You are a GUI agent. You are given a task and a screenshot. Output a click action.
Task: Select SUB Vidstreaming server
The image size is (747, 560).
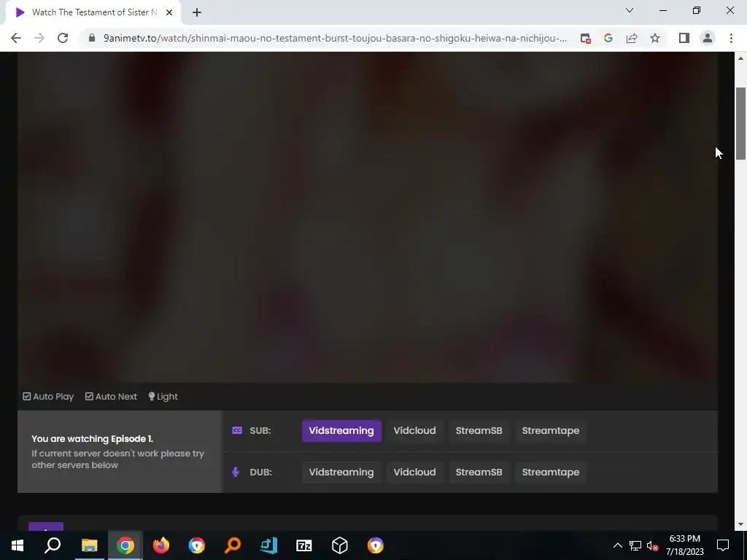341,430
